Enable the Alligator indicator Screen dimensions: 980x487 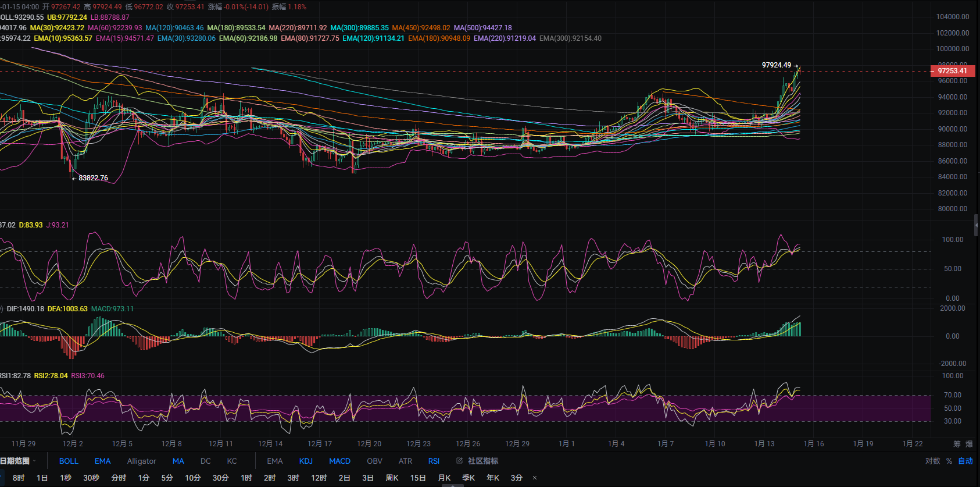[141, 461]
